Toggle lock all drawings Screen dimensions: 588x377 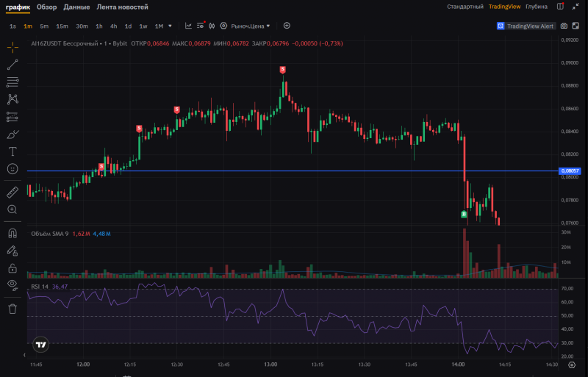pos(12,268)
